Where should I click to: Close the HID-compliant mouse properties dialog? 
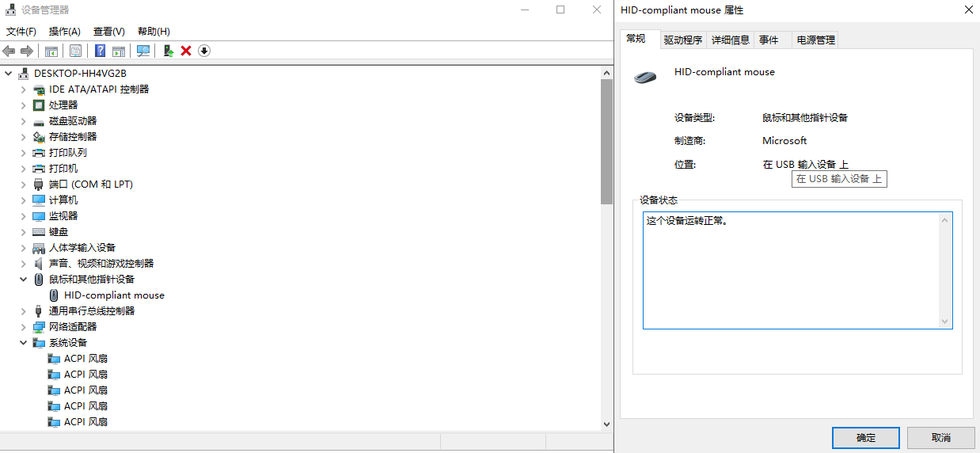968,10
